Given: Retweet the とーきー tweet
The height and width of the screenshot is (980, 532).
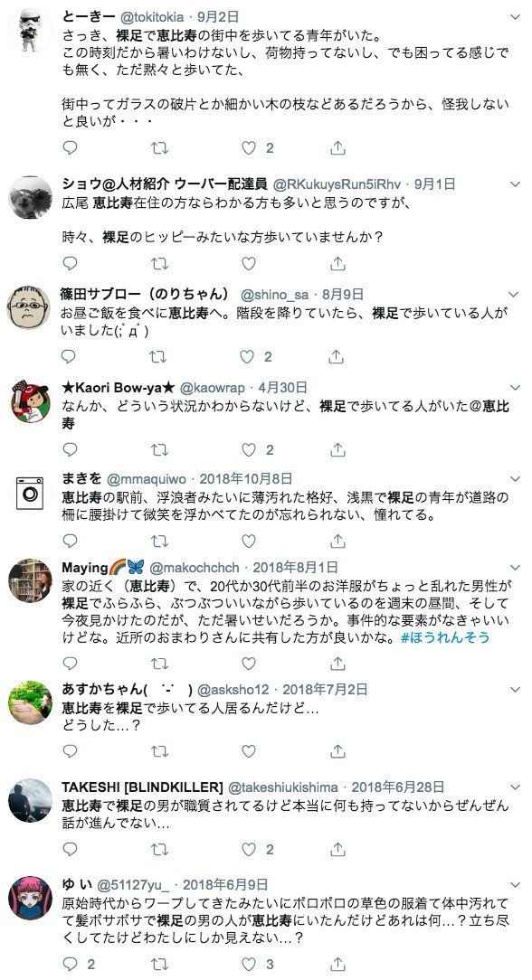Looking at the screenshot, I should [159, 147].
